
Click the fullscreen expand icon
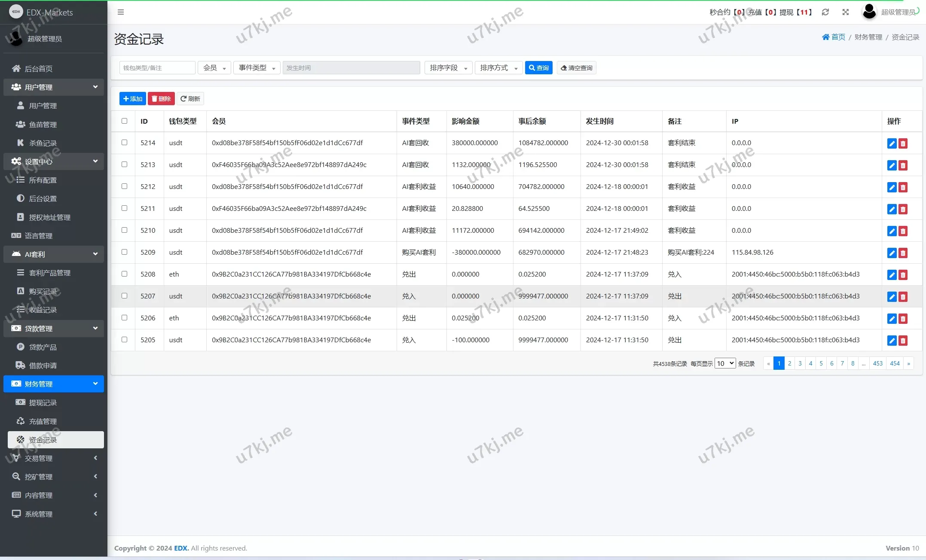coord(845,12)
